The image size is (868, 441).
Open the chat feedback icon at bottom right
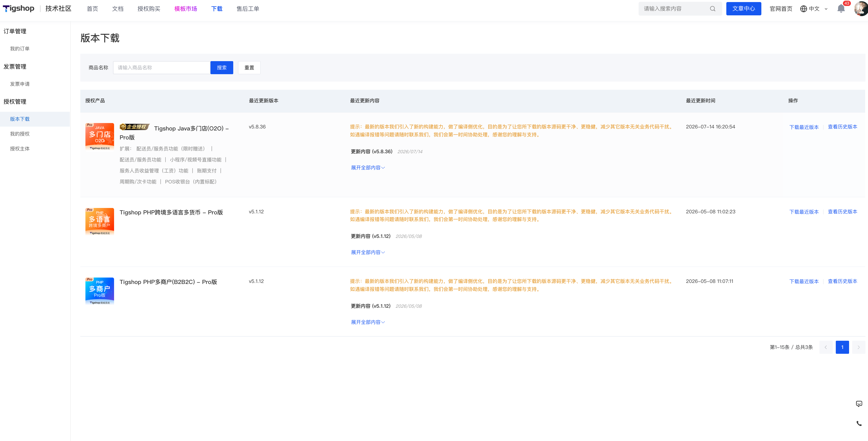click(x=859, y=404)
